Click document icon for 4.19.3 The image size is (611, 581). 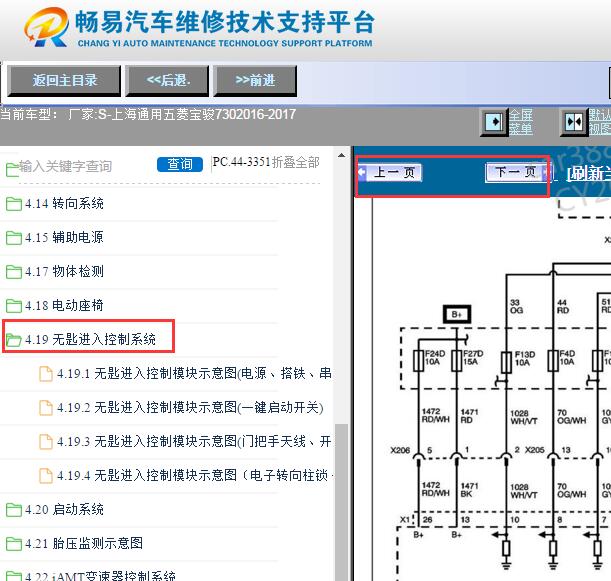pos(46,441)
